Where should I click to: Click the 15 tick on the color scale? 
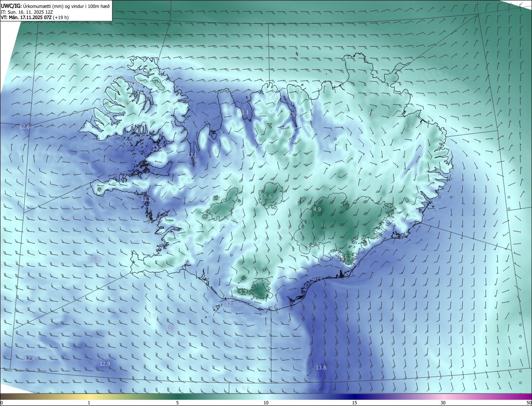355,403
